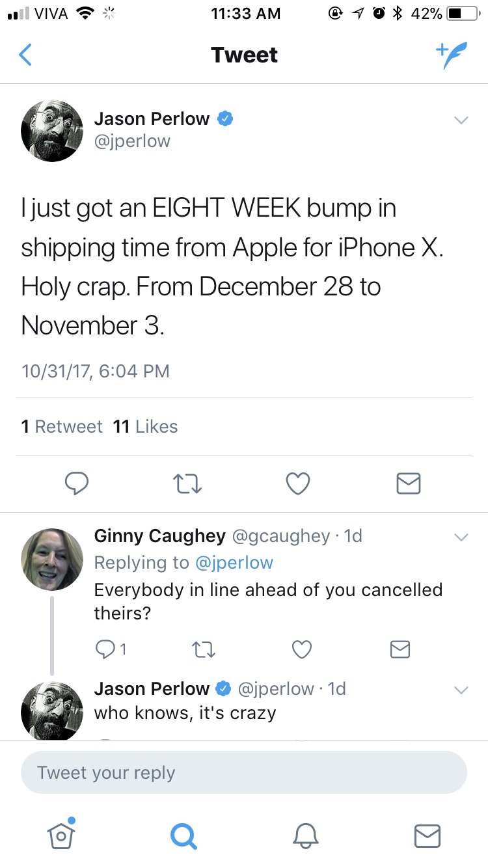This screenshot has width=488, height=868.
Task: Tap the back arrow in header
Action: (25, 55)
